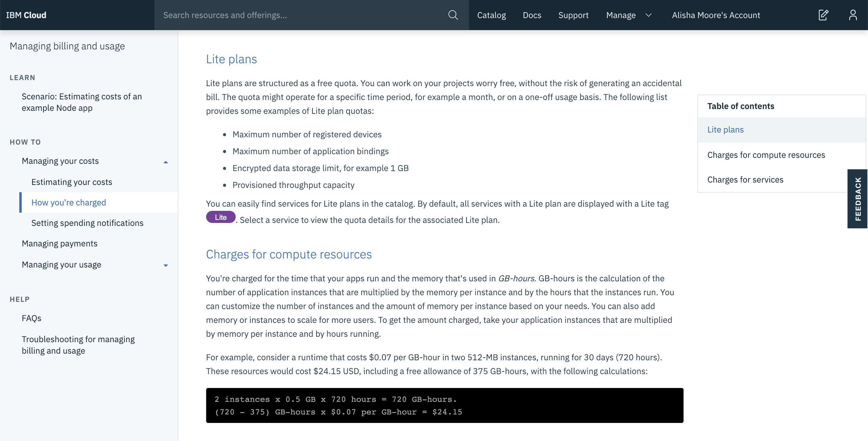This screenshot has height=441, width=868.
Task: Open the FEEDBACK side tab
Action: coord(857,199)
